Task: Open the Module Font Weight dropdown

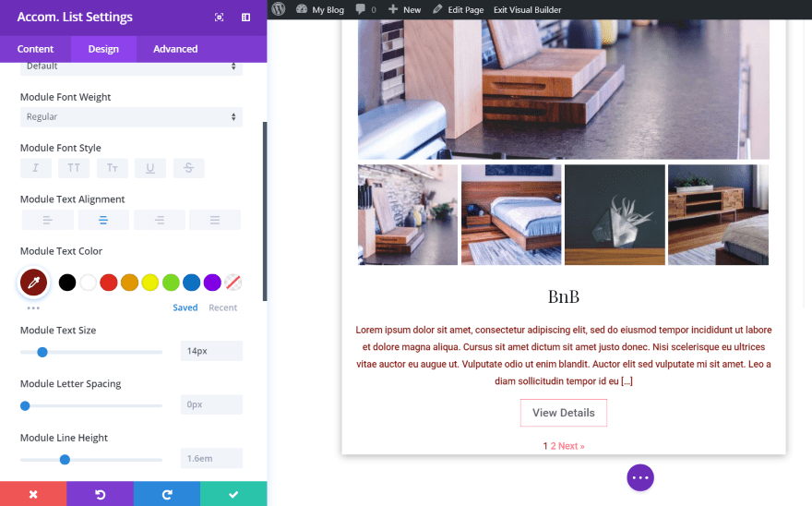Action: tap(131, 117)
